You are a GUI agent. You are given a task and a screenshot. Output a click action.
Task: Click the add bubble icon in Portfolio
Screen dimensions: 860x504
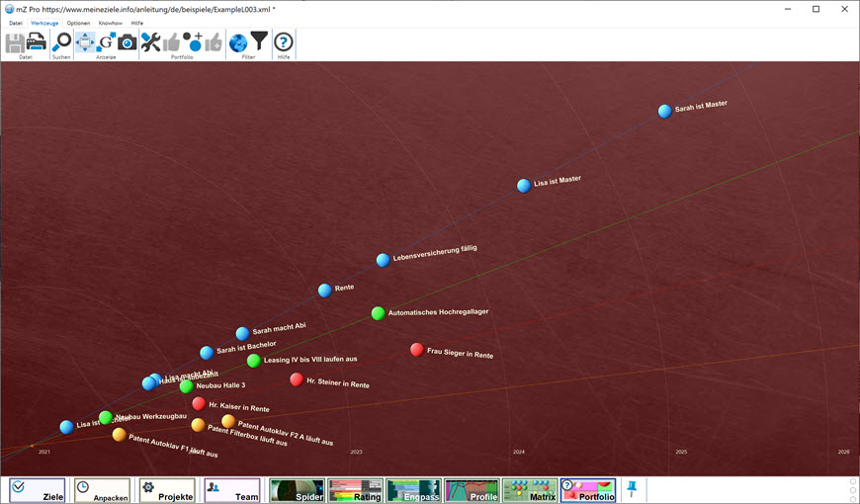click(192, 42)
